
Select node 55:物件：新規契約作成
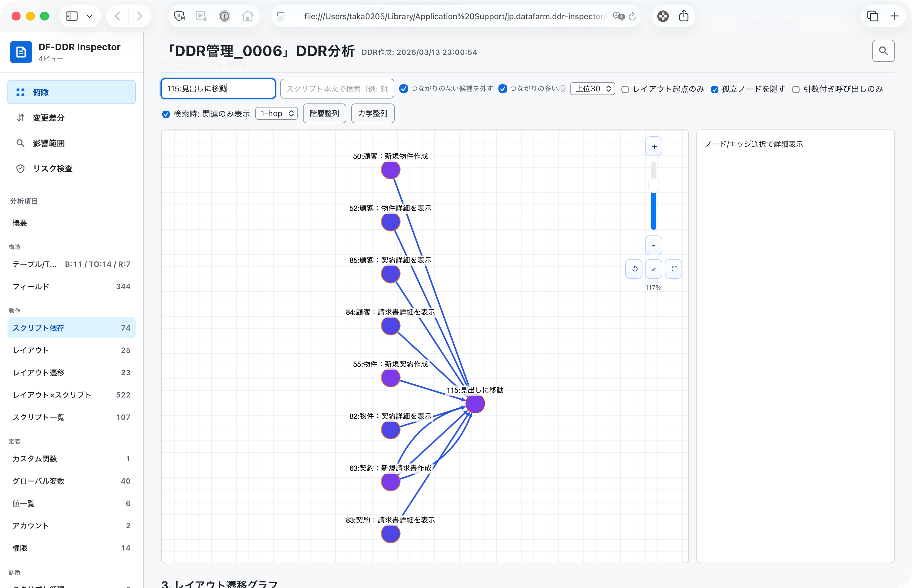point(391,378)
